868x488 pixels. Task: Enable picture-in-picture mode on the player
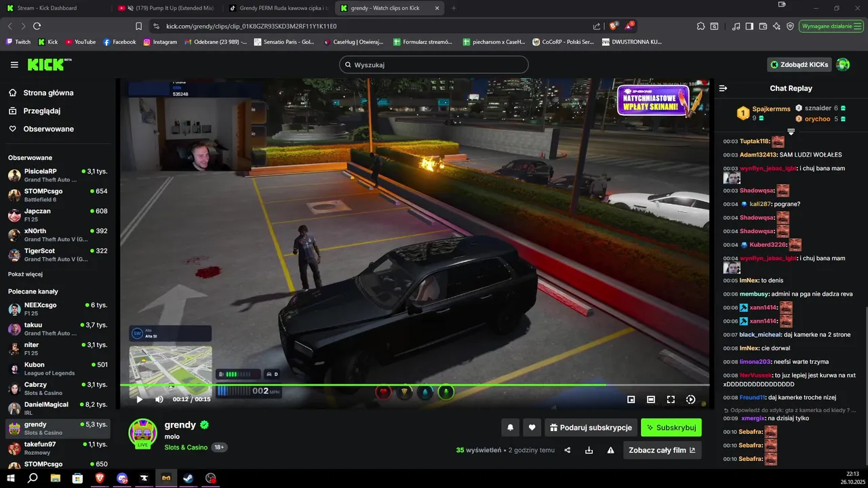coord(631,399)
